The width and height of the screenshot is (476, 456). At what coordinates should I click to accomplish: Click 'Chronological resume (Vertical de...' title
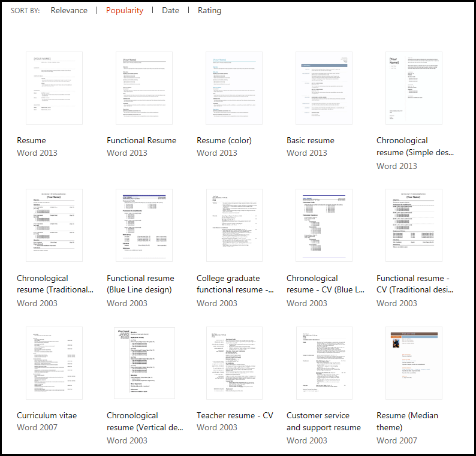[x=145, y=421]
